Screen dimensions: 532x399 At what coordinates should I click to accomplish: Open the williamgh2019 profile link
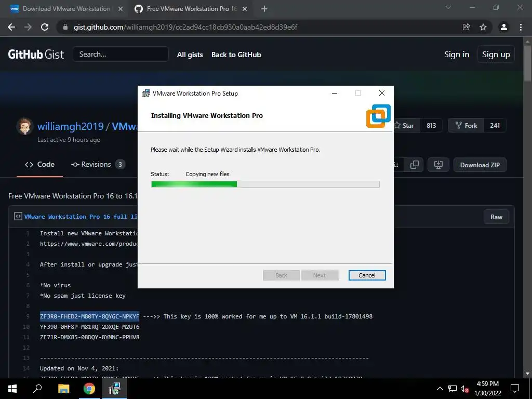(70, 126)
